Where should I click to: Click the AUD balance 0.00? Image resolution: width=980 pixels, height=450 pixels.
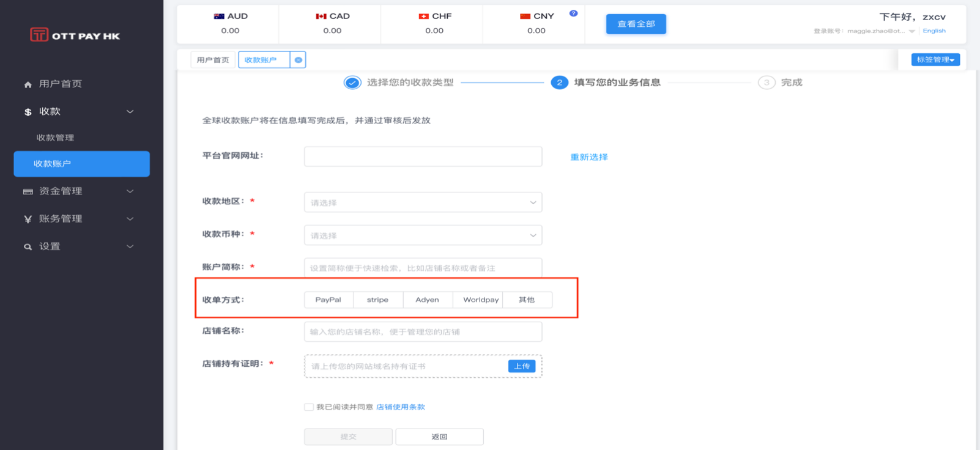[231, 31]
